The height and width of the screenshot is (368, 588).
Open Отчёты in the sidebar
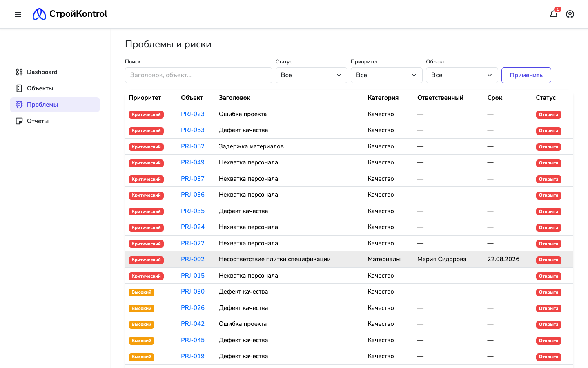(55, 121)
